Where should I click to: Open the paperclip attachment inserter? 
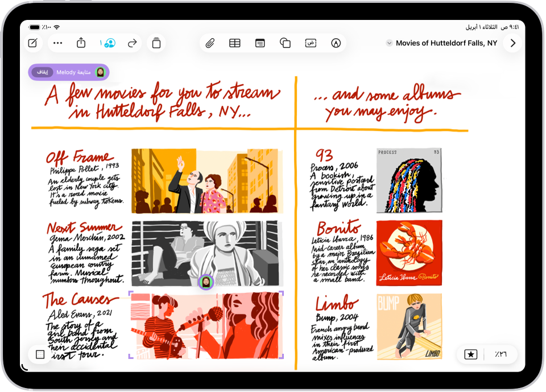[210, 43]
